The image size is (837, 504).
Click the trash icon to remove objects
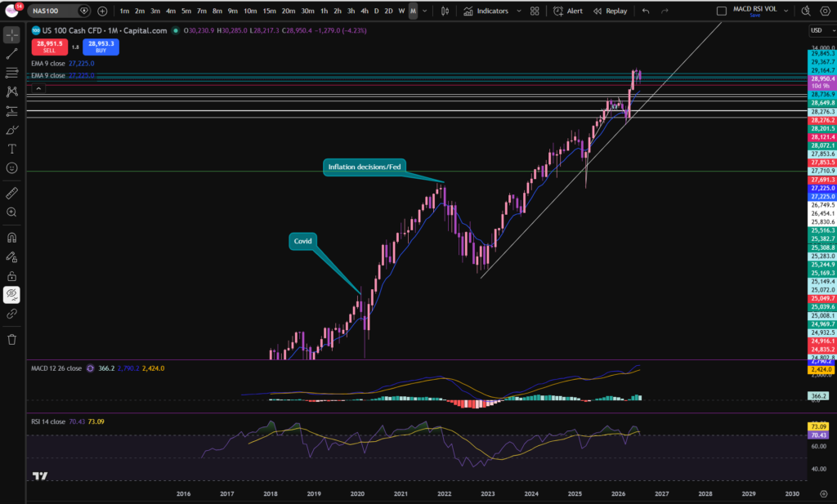(x=11, y=340)
